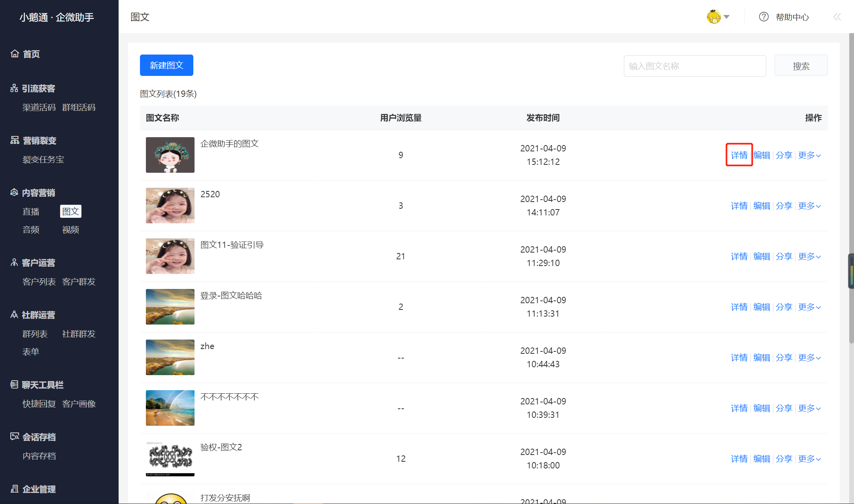Open 裂变任务宝 menu item
Screen dimensions: 854x504
click(x=43, y=159)
